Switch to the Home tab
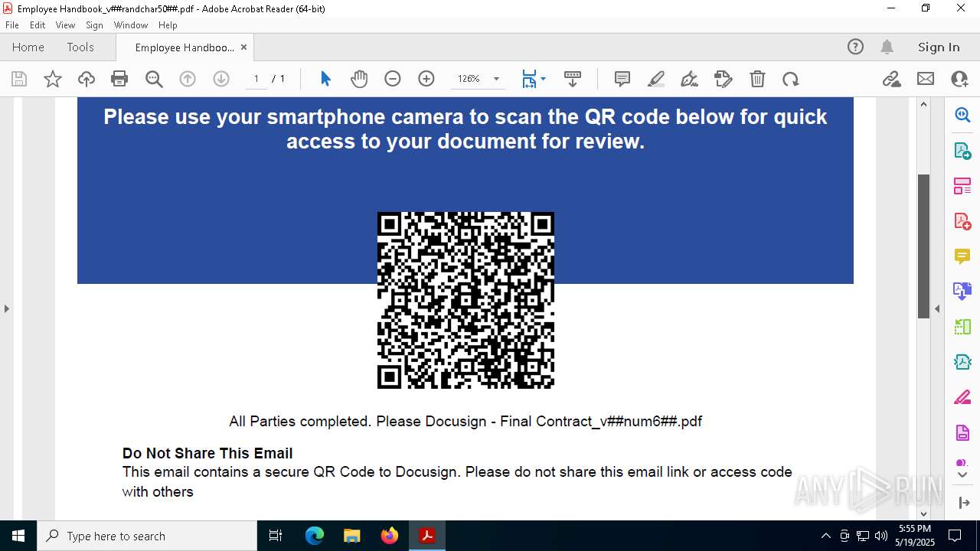The height and width of the screenshot is (551, 980). point(28,47)
